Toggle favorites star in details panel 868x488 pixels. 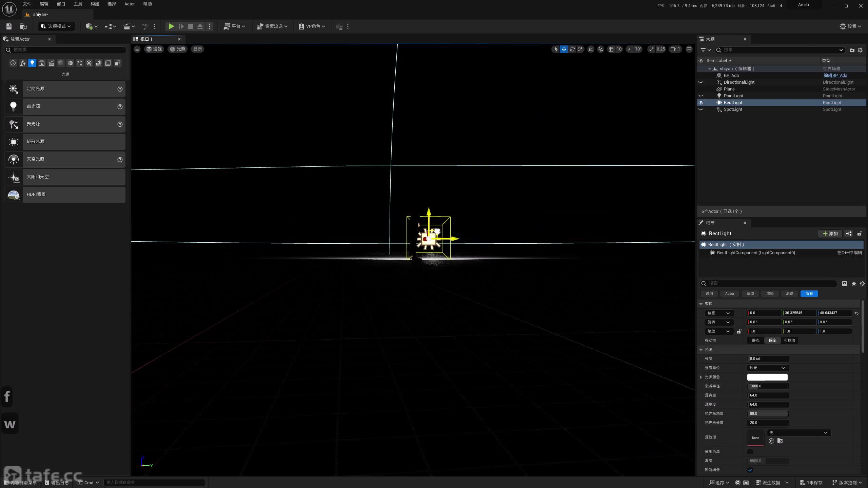coord(854,284)
